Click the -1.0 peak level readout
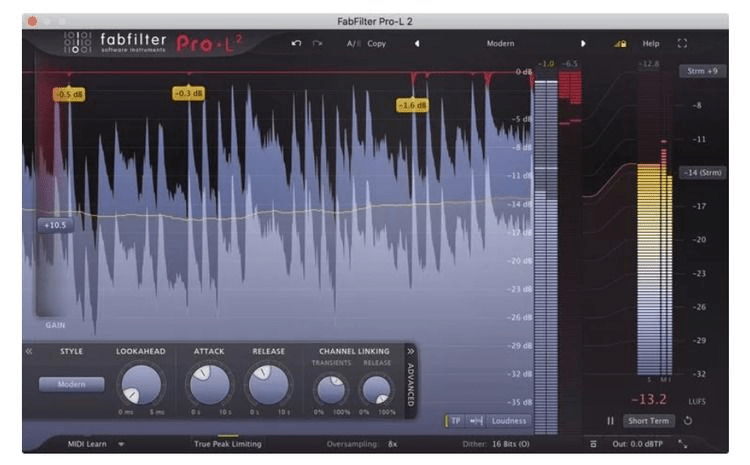 (546, 64)
